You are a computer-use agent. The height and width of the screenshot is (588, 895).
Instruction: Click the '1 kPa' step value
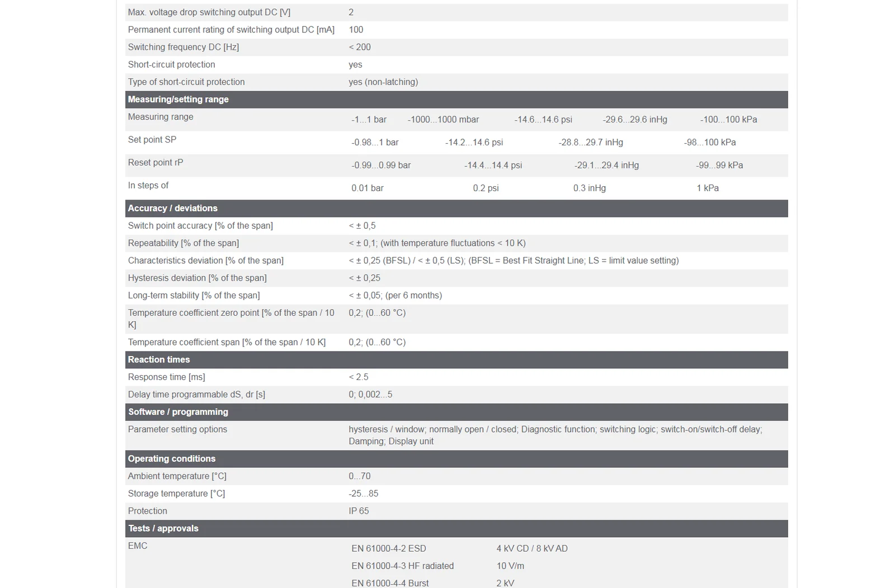coord(708,188)
